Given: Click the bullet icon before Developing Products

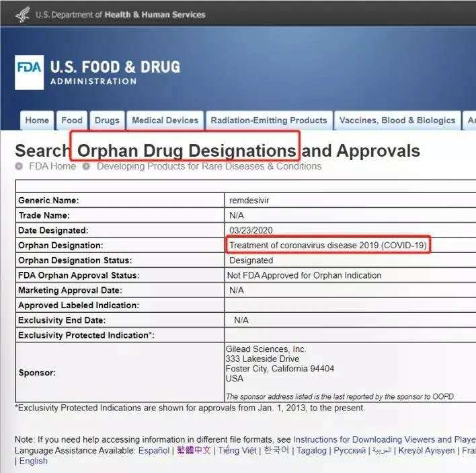Looking at the screenshot, I should pyautogui.click(x=86, y=166).
